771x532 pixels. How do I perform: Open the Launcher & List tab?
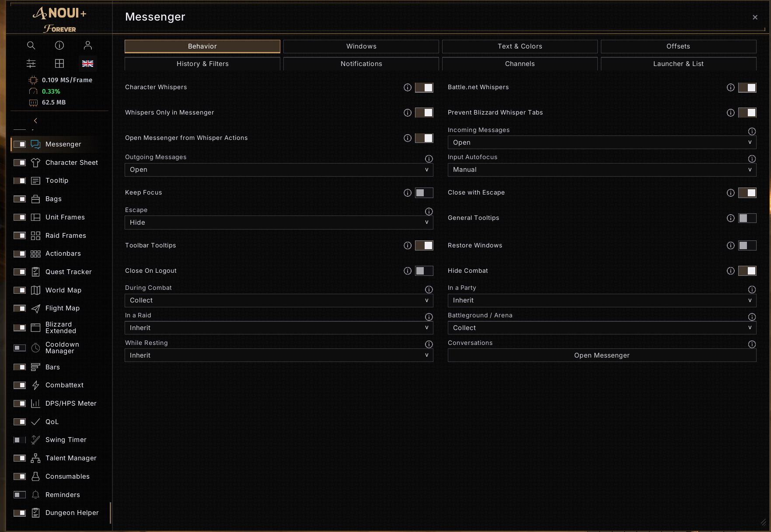(678, 64)
